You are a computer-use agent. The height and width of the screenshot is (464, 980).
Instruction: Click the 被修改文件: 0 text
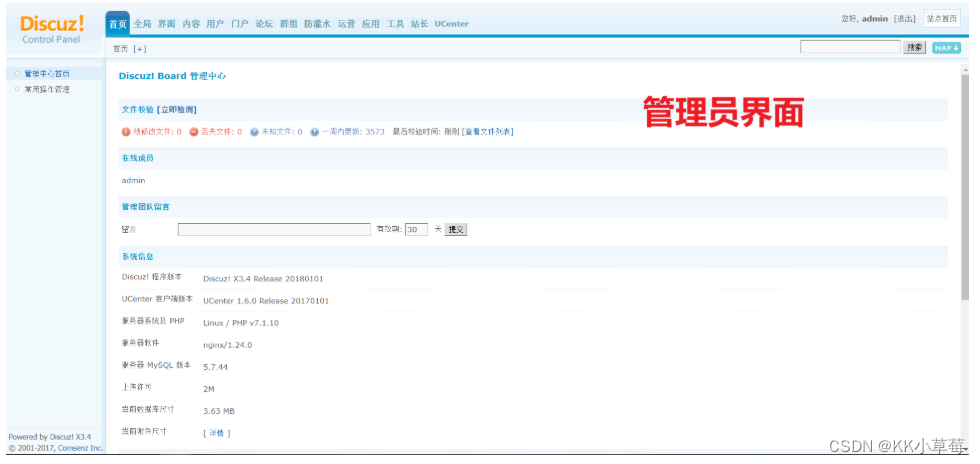coord(158,132)
